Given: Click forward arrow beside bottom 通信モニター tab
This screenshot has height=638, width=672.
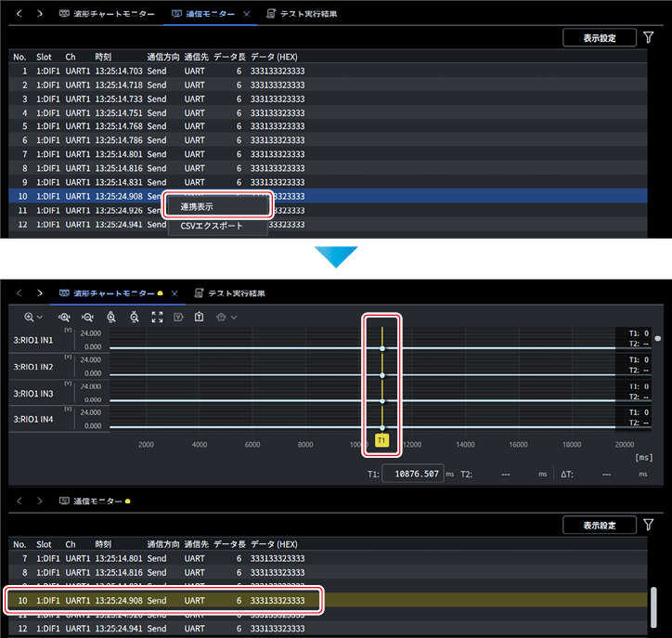Looking at the screenshot, I should (40, 501).
